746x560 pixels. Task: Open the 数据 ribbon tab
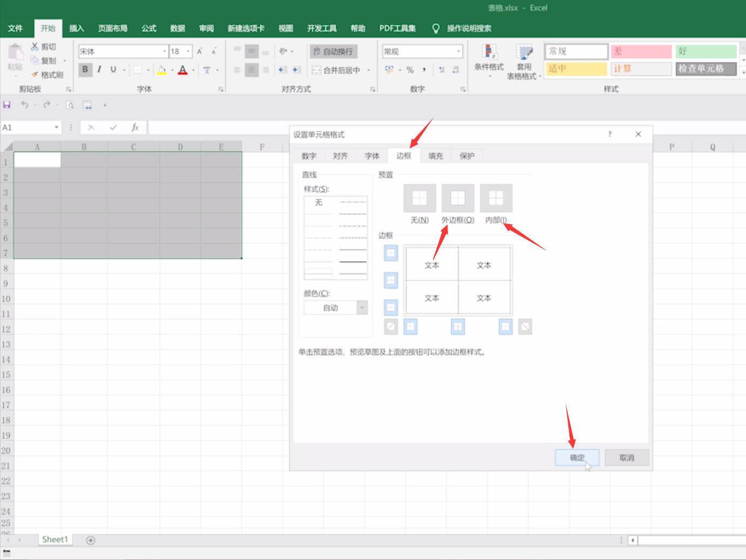178,28
